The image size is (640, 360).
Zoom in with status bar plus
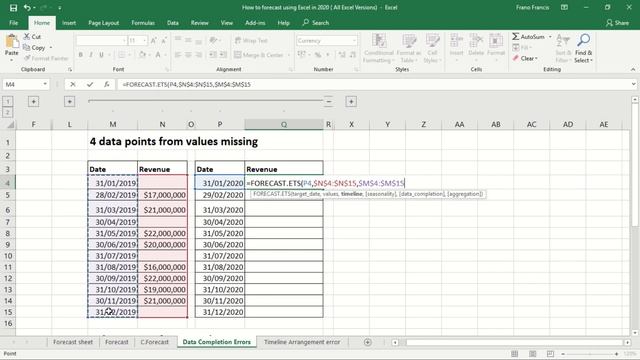(617, 354)
